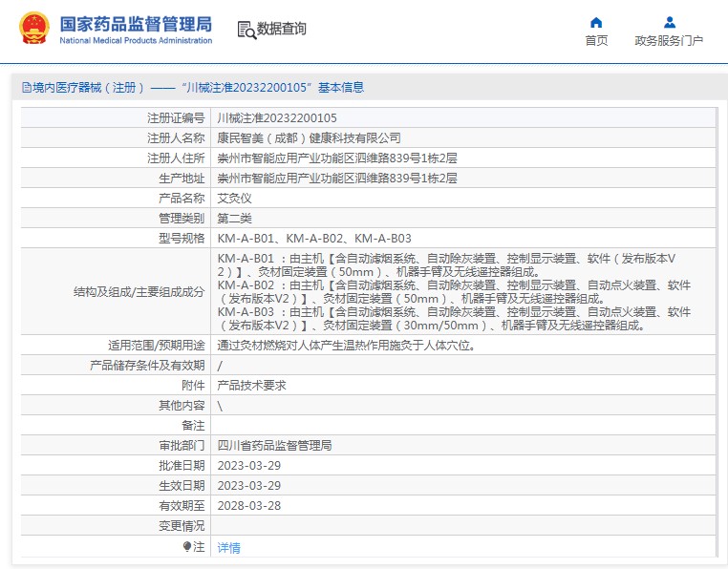The height and width of the screenshot is (569, 728).
Task: Click the 注册人名称 row label
Action: click(176, 137)
